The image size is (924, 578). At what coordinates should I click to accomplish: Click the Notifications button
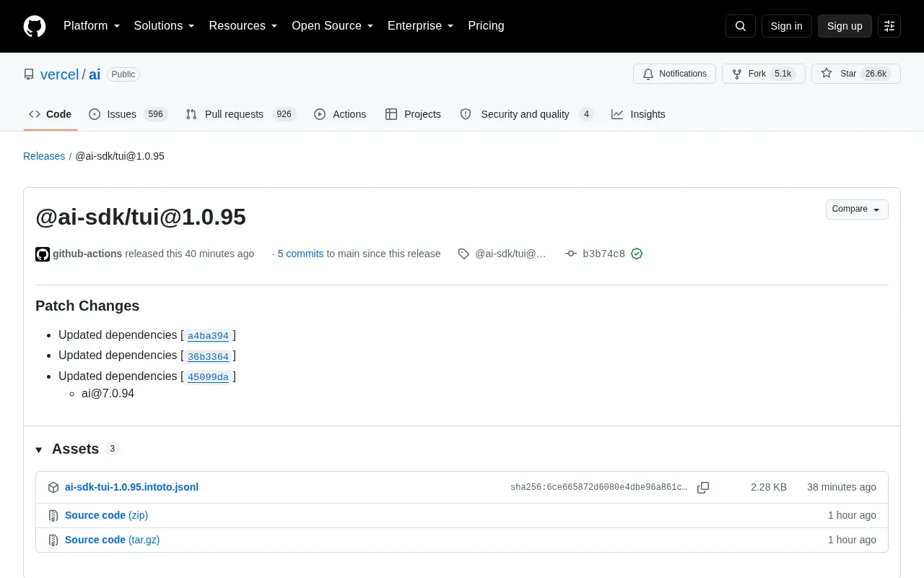pyautogui.click(x=674, y=74)
